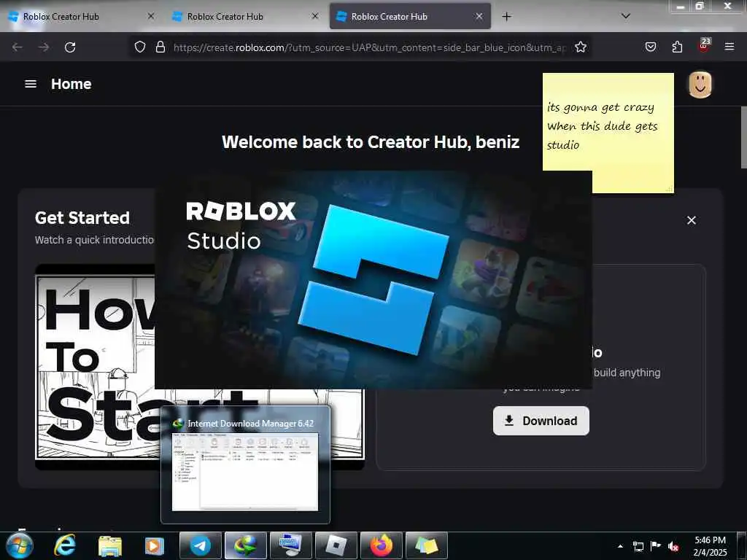Open the Internet Download Manager 6.42 preview window
The image size is (747, 560).
click(245, 464)
